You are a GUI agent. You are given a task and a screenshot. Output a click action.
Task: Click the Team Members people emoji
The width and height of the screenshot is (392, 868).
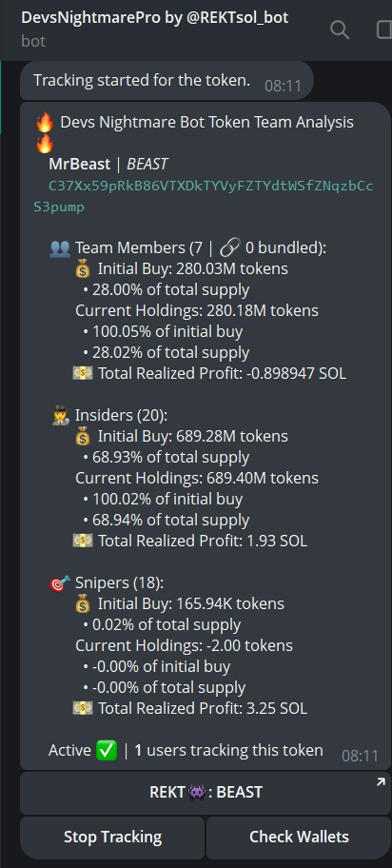tap(60, 248)
